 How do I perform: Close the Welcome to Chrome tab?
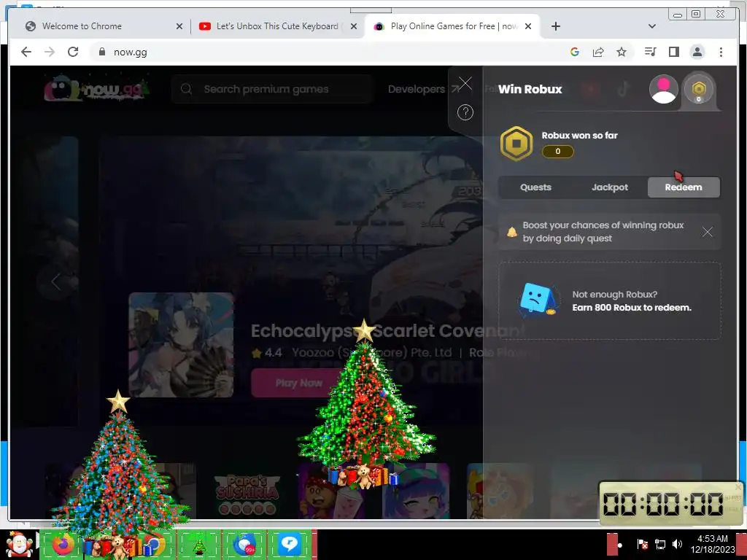point(179,26)
